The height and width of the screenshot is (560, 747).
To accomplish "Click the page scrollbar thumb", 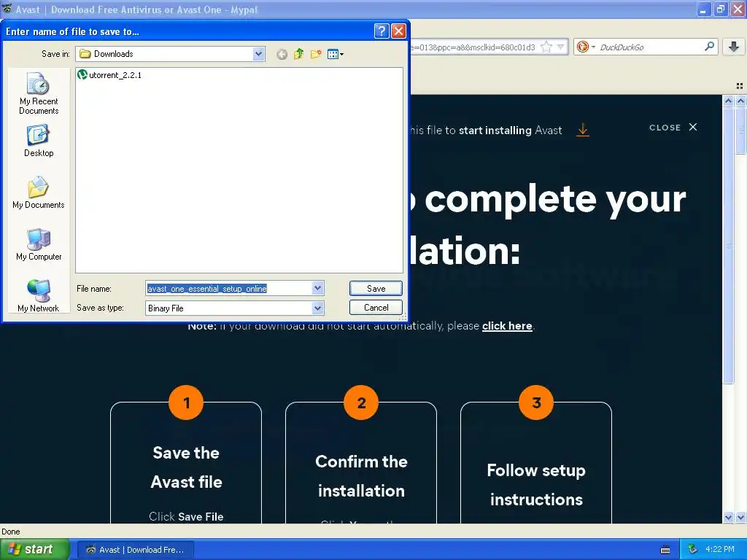I will pyautogui.click(x=728, y=245).
